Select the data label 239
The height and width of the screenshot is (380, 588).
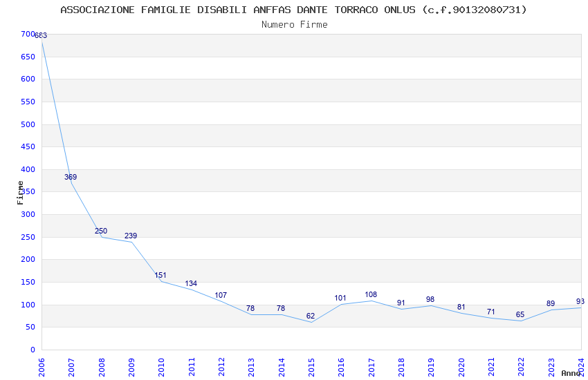pos(131,236)
